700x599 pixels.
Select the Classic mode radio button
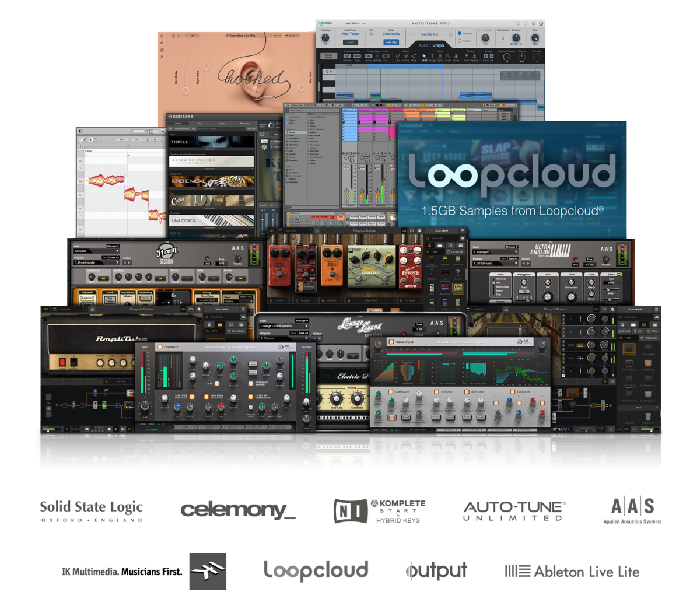click(460, 41)
